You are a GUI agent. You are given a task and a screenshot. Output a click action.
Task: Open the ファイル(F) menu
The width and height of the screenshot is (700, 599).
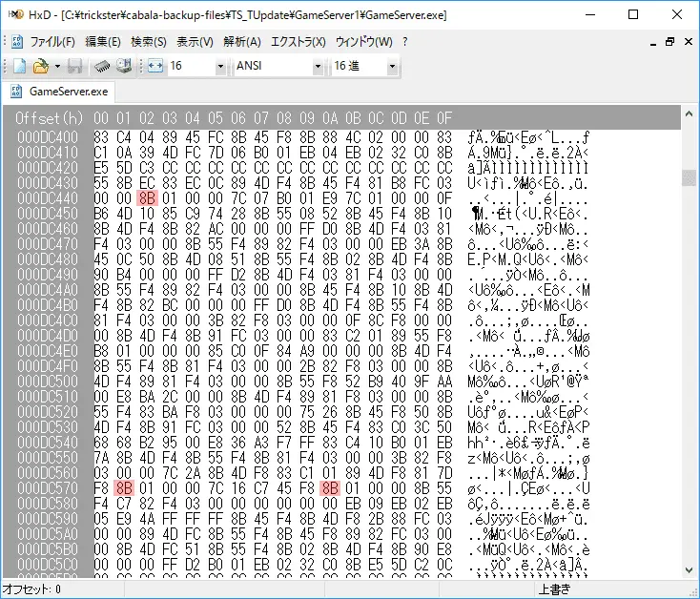[52, 42]
